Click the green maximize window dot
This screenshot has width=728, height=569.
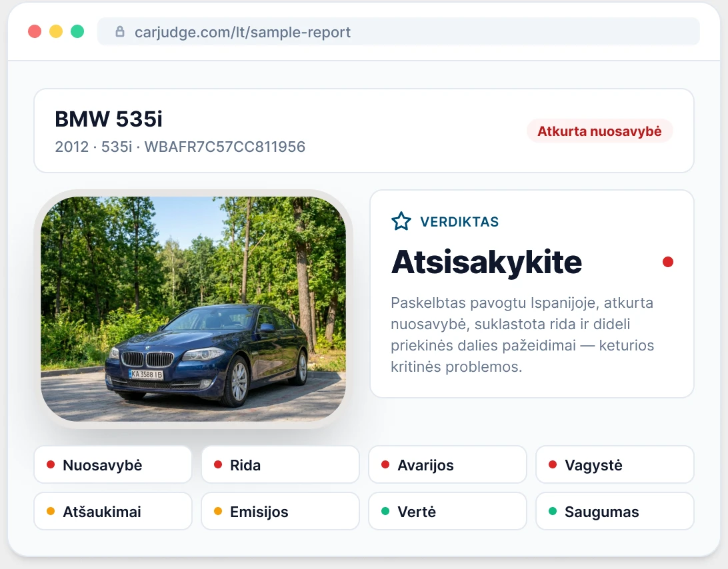pos(77,31)
